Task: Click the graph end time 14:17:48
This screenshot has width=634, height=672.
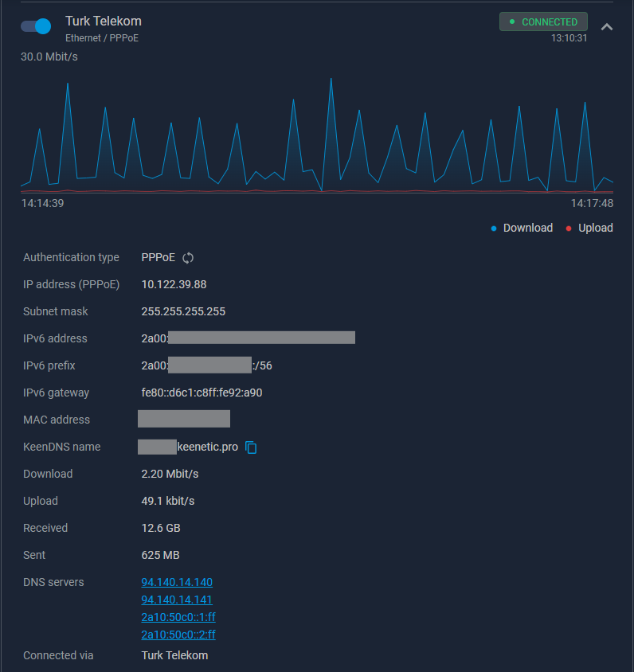Action: (x=592, y=203)
